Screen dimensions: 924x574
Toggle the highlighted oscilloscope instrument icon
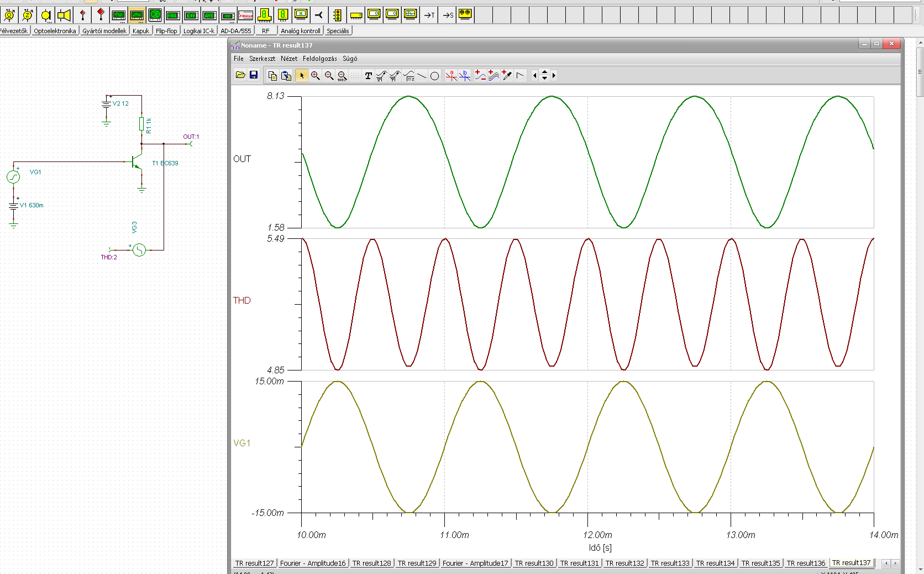coord(137,15)
